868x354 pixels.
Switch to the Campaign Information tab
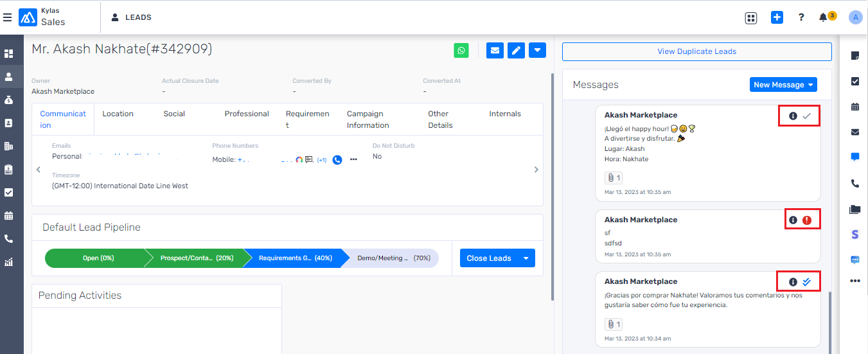368,119
